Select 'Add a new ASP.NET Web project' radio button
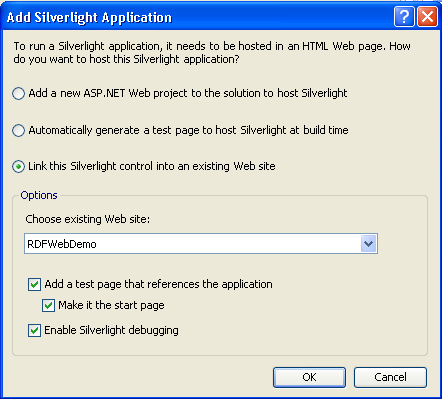The width and height of the screenshot is (442, 399). [18, 93]
